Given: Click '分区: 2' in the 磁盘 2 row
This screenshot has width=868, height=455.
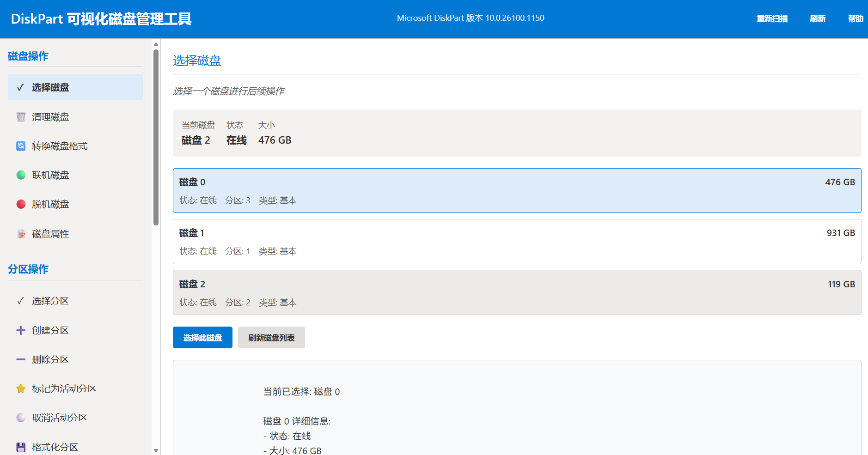Looking at the screenshot, I should (x=238, y=303).
